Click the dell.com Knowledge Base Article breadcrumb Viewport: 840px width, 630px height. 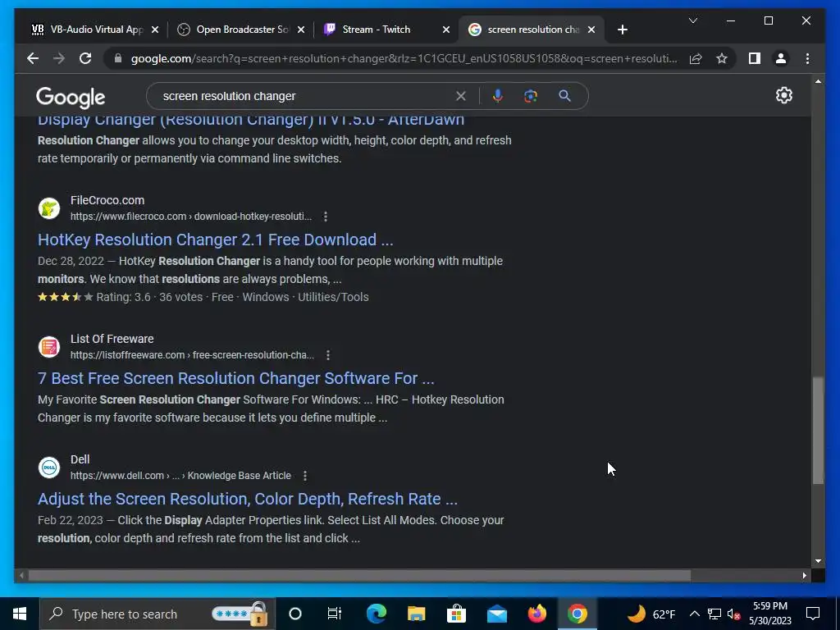(180, 476)
